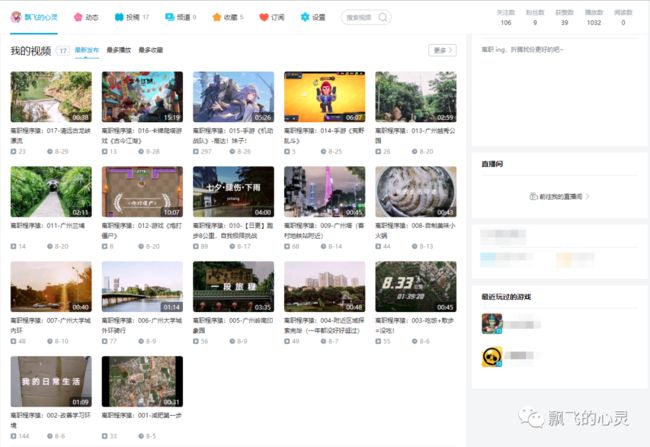This screenshot has height=447, width=650.
Task: Open video 006 bridge thumbnail with 01:14 duration
Action: click(x=142, y=287)
